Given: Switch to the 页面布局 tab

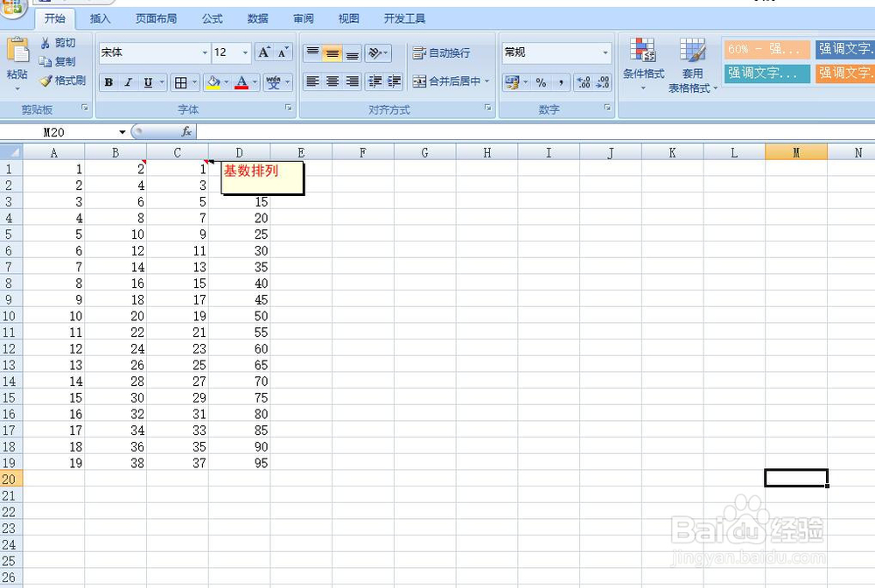Looking at the screenshot, I should pyautogui.click(x=157, y=18).
